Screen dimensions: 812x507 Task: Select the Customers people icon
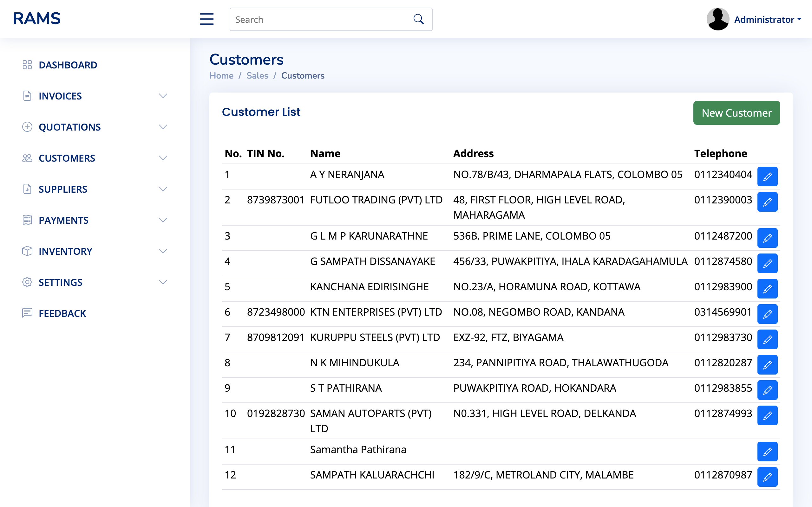click(x=27, y=157)
